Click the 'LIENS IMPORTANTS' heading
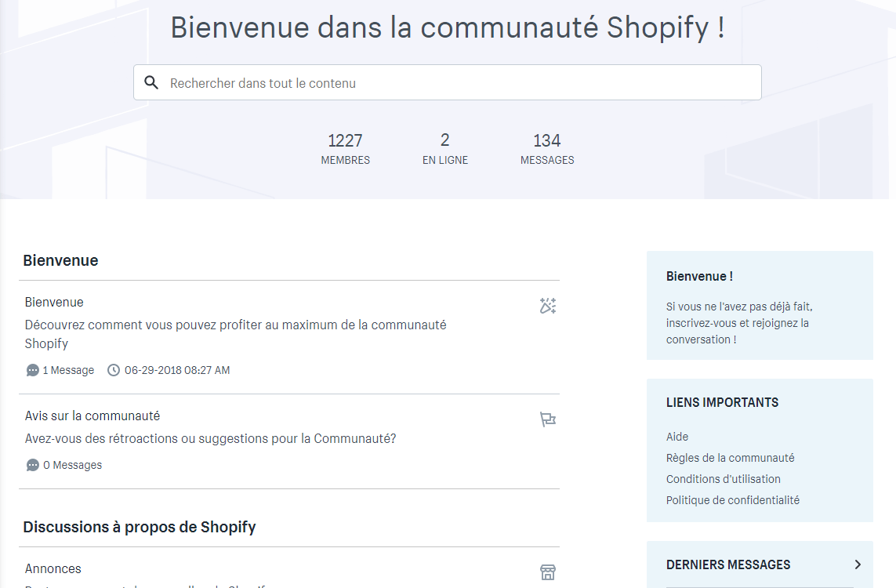Screen dimensions: 896x588 (722, 402)
